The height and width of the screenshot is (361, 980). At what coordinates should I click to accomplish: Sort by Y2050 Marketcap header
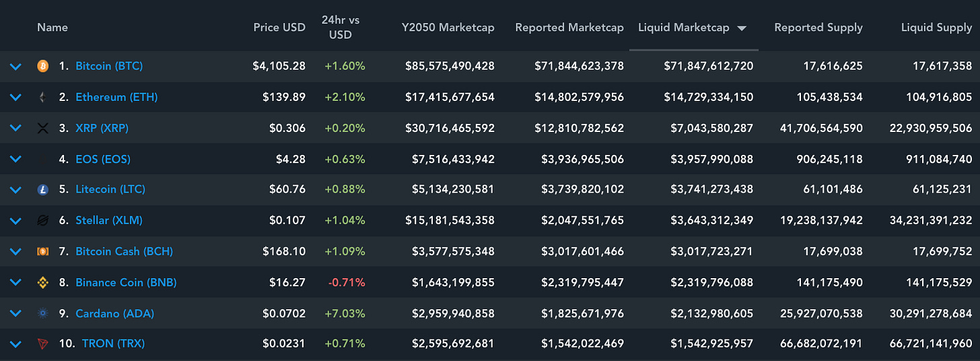click(x=448, y=28)
